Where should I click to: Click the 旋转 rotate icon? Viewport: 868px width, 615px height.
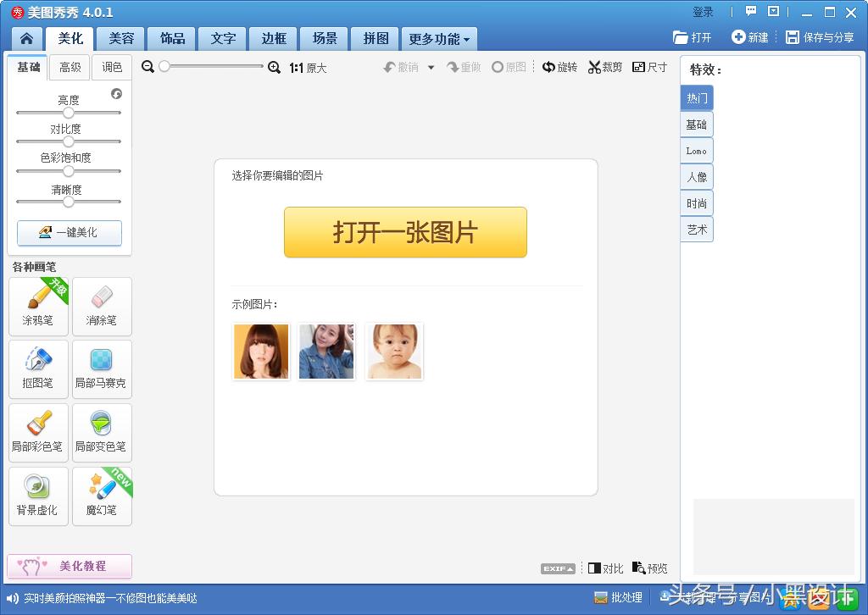pos(559,68)
